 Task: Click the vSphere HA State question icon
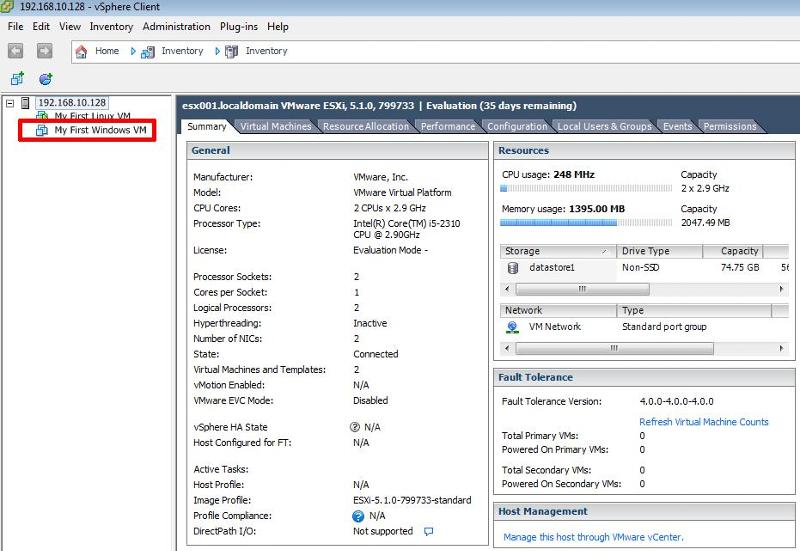click(x=355, y=427)
